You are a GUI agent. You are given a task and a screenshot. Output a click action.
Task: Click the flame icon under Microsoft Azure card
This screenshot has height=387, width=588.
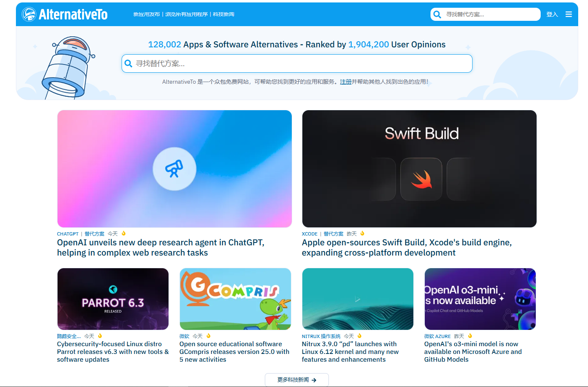click(x=470, y=336)
